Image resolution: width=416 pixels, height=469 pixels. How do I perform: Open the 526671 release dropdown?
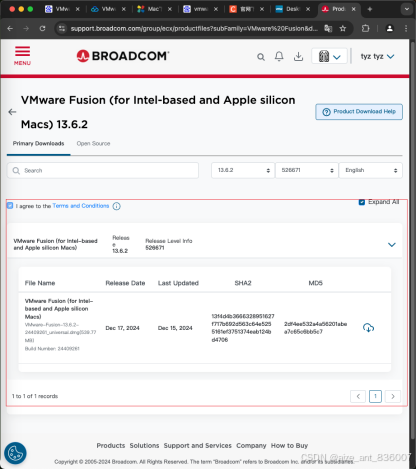(307, 170)
